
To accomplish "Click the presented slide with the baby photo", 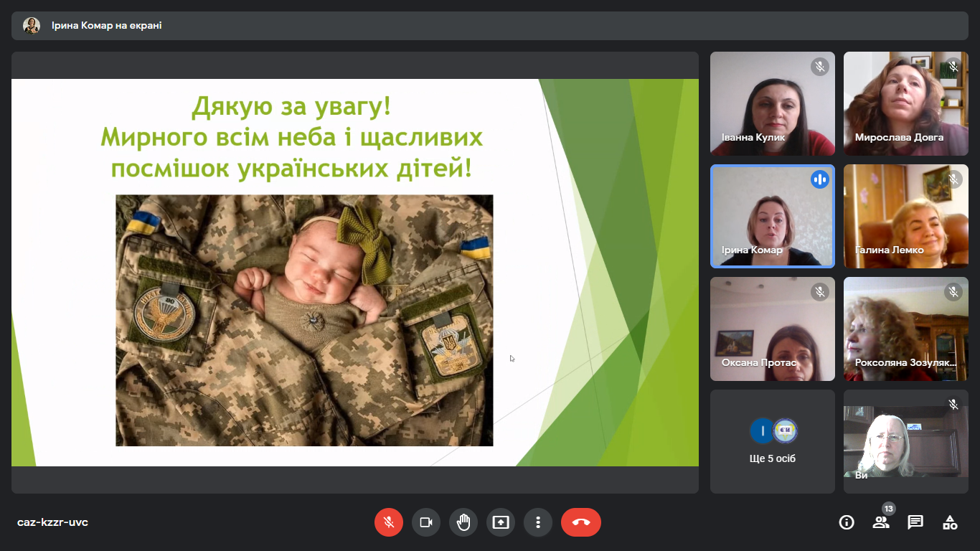I will point(304,319).
